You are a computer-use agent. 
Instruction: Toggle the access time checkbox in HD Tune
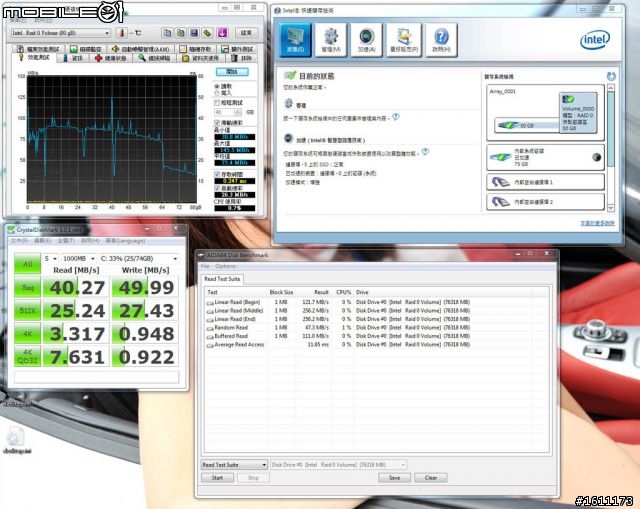[x=217, y=174]
